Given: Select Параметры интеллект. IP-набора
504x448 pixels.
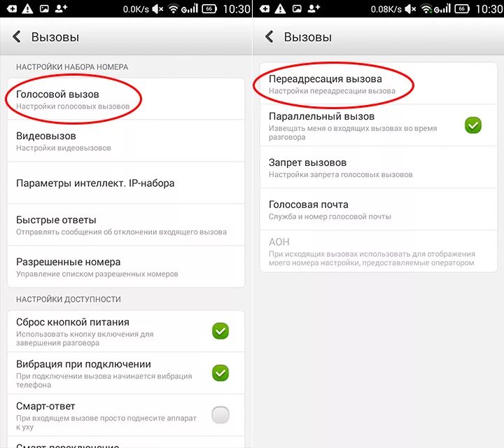Looking at the screenshot, I should click(x=126, y=183).
